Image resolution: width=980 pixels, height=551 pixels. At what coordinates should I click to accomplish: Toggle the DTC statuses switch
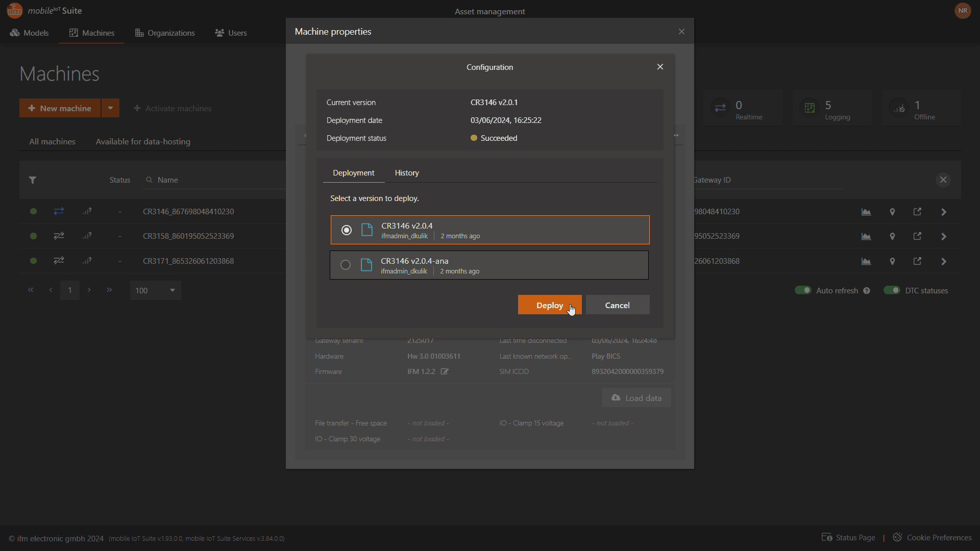coord(892,290)
